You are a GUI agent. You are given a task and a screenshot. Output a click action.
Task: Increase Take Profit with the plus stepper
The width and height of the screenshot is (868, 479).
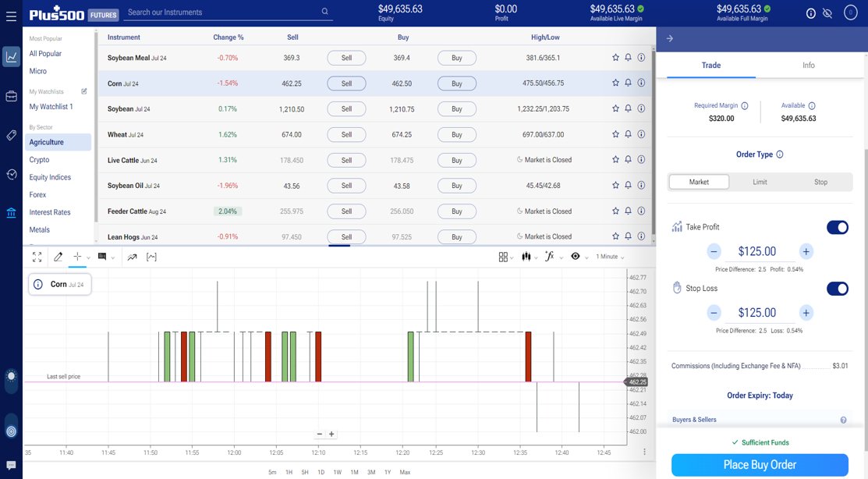tap(806, 250)
